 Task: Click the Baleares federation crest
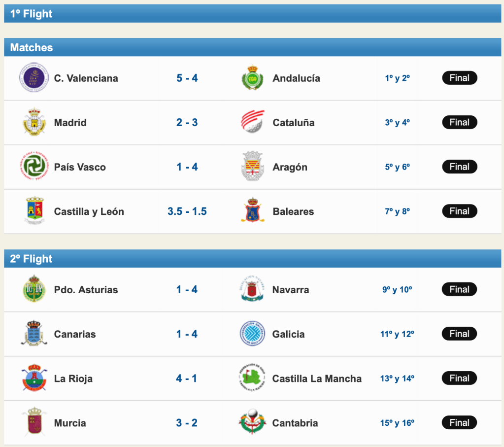[x=253, y=211]
